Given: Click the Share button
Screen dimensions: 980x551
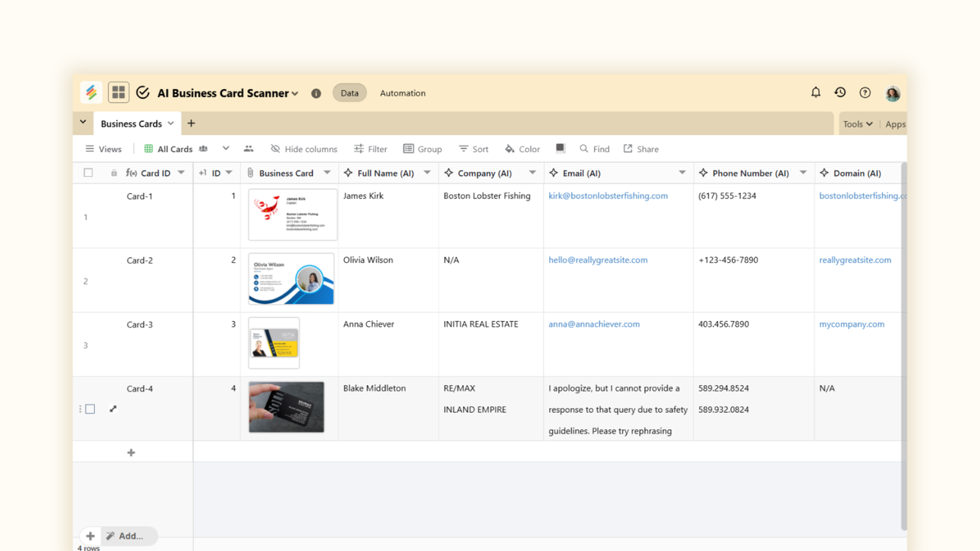Looking at the screenshot, I should pyautogui.click(x=640, y=148).
